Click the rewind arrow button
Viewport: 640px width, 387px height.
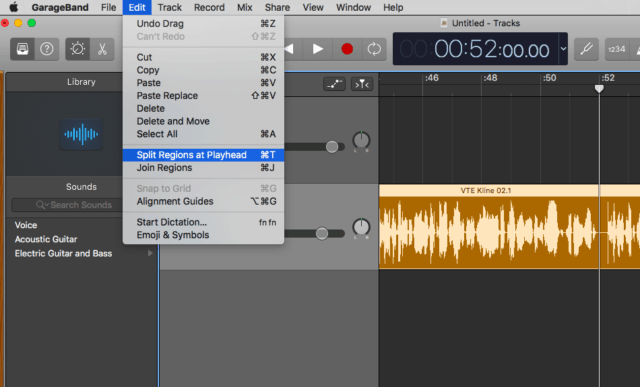[x=290, y=49]
